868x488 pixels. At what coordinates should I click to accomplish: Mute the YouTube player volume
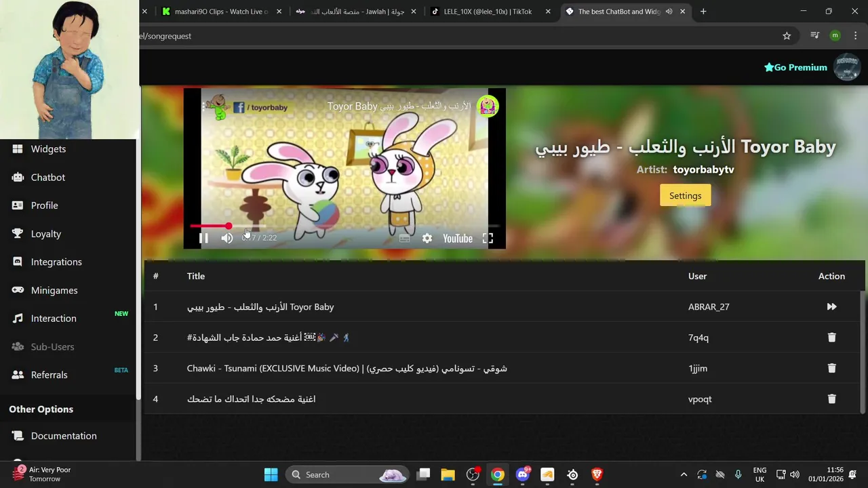227,239
